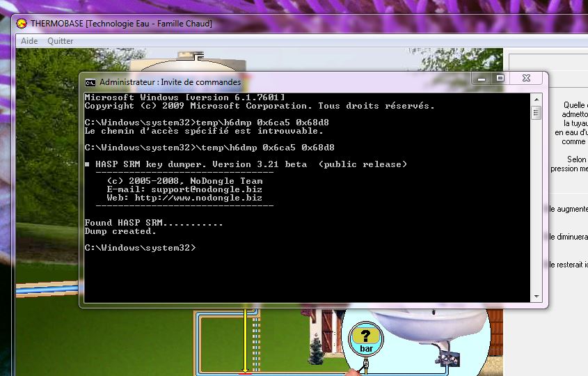Screen dimensions: 588x376
Task: Click the 'Web: http://www.nodongle.biz' line
Action: coord(184,198)
